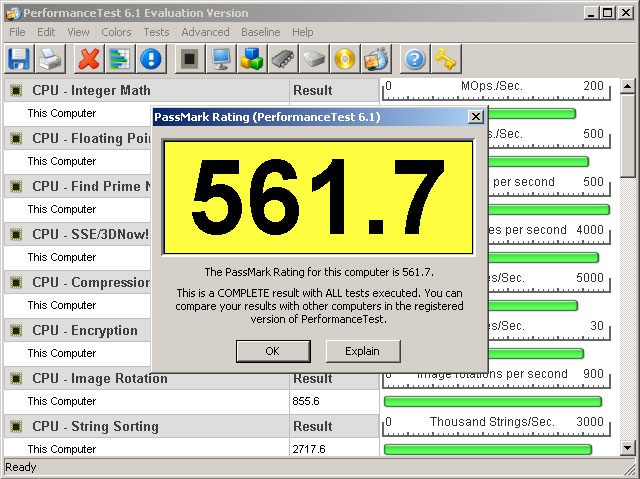Open the Advanced menu
This screenshot has height=479, width=640.
pos(205,32)
